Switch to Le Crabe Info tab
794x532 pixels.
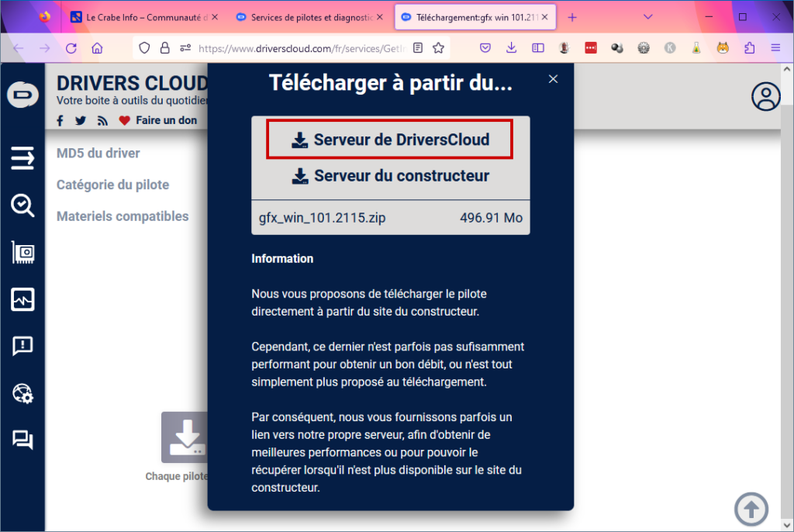coord(143,17)
